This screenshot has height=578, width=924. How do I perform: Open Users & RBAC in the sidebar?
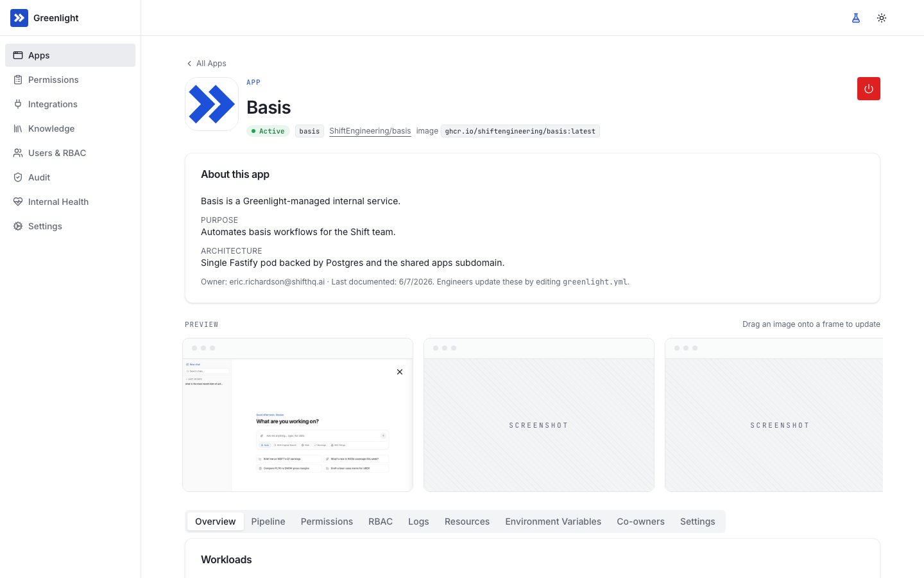(70, 153)
